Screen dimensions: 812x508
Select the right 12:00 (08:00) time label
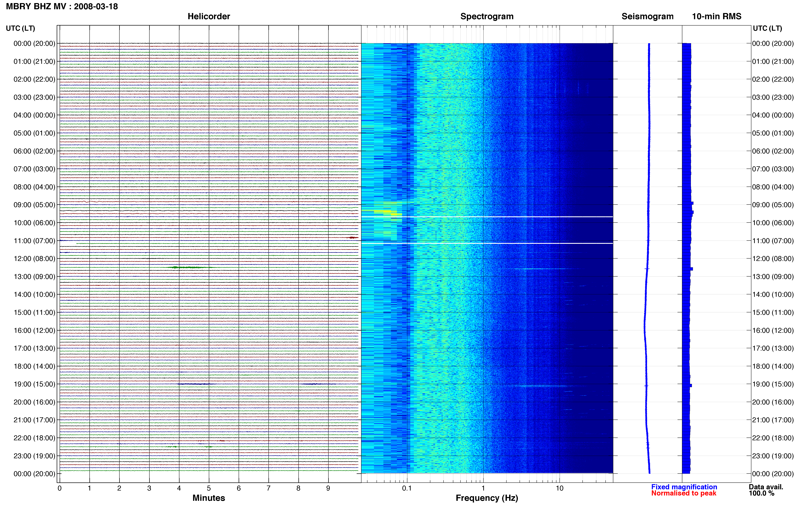click(x=773, y=259)
